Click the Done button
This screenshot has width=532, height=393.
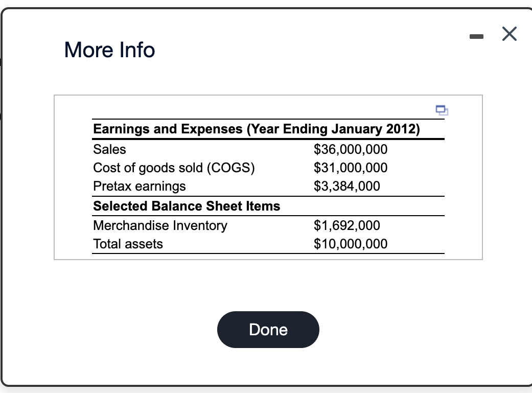(268, 330)
